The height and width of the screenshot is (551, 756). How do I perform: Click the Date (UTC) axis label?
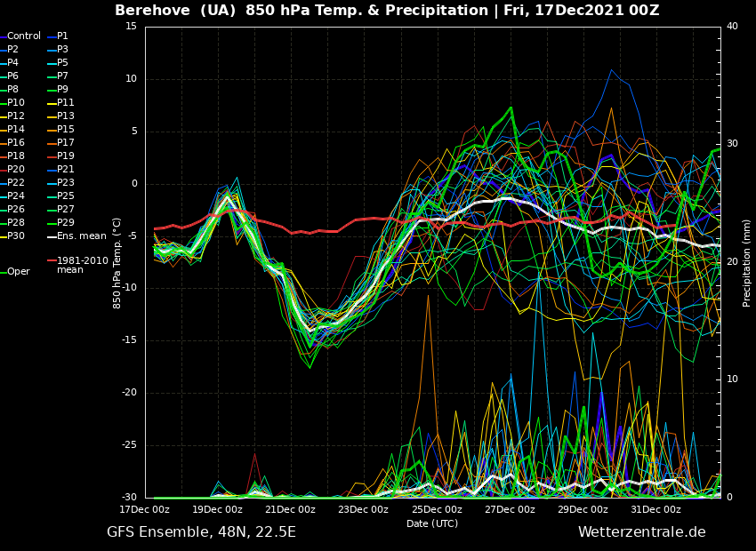tap(432, 523)
